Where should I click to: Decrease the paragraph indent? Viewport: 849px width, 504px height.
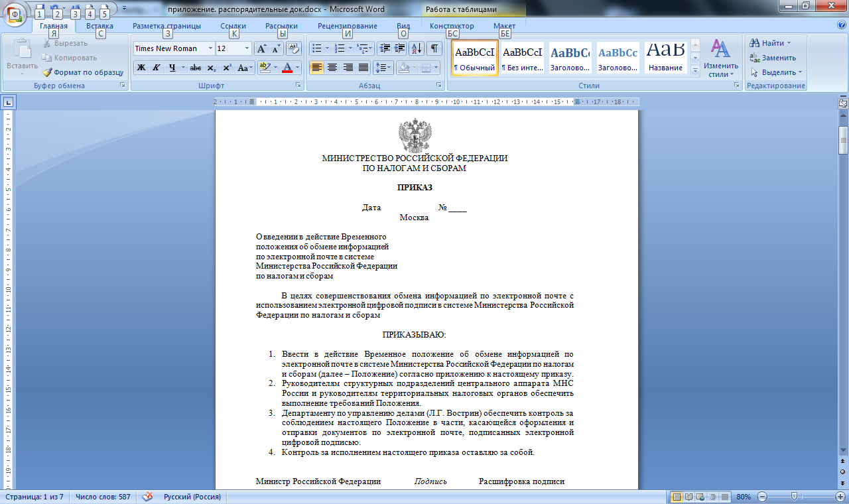(x=385, y=48)
